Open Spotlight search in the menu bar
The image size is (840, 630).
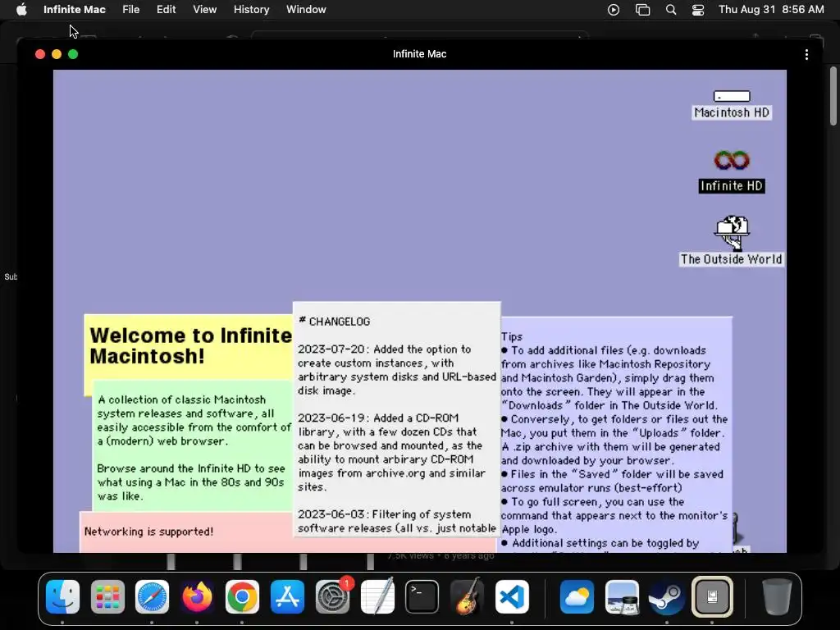click(671, 10)
